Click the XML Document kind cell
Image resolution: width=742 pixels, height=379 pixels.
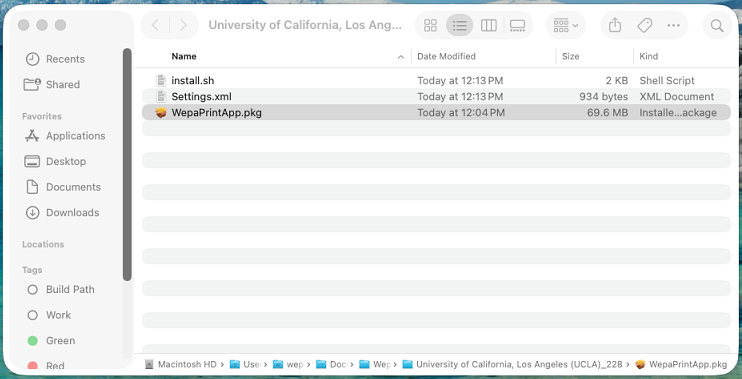(x=677, y=97)
